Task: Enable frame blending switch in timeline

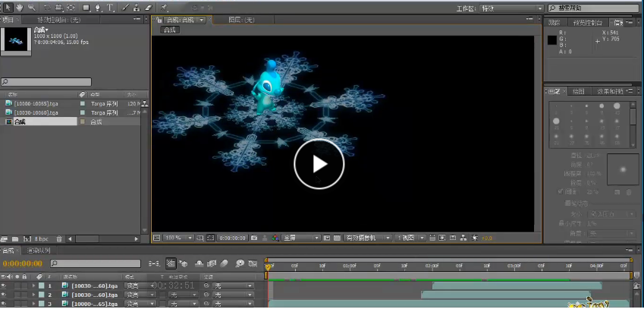Action: tap(212, 263)
